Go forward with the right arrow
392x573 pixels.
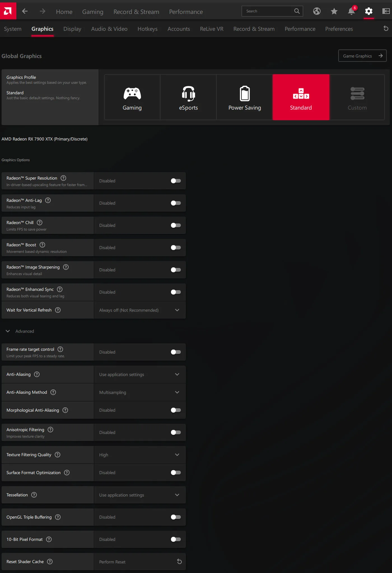pos(42,11)
